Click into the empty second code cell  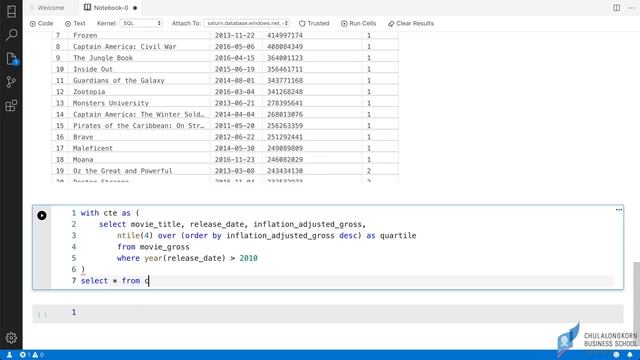(x=328, y=313)
